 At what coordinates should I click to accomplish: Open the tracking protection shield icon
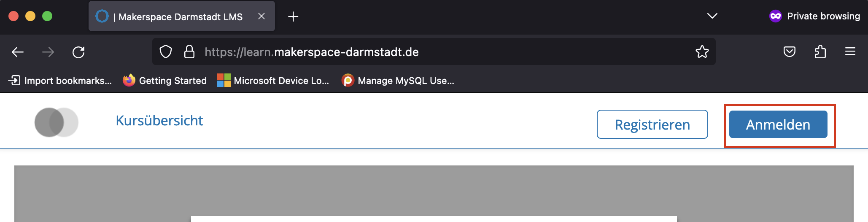tap(166, 52)
